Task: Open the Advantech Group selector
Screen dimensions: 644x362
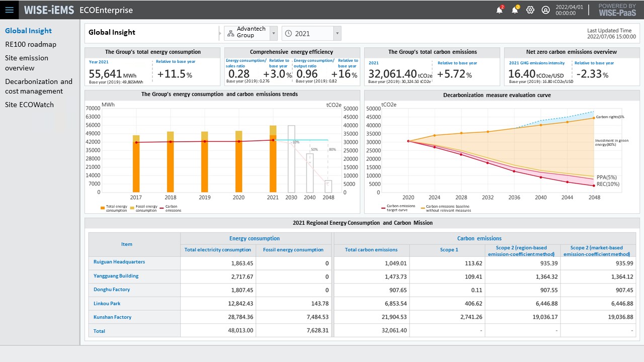Action: tap(251, 33)
